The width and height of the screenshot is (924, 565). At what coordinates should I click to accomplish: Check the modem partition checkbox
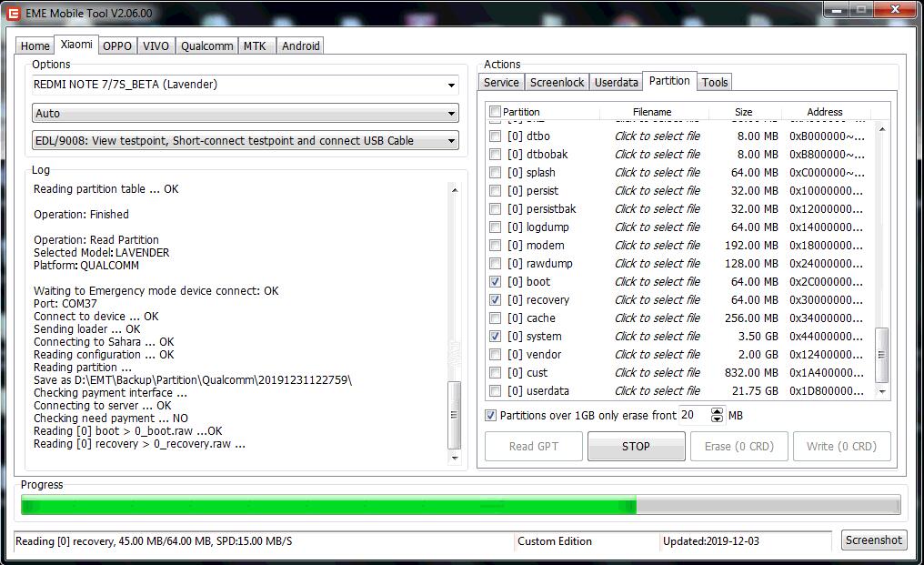pyautogui.click(x=496, y=246)
